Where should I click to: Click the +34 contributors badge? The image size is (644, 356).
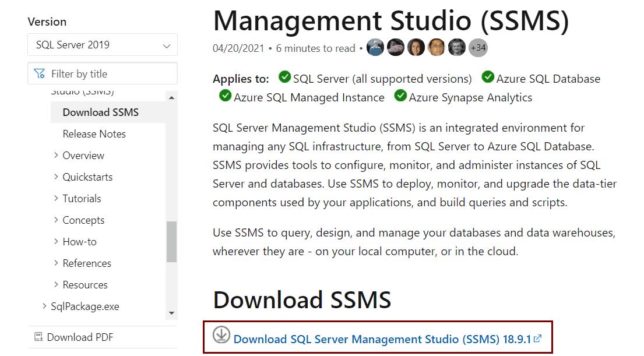coord(477,47)
